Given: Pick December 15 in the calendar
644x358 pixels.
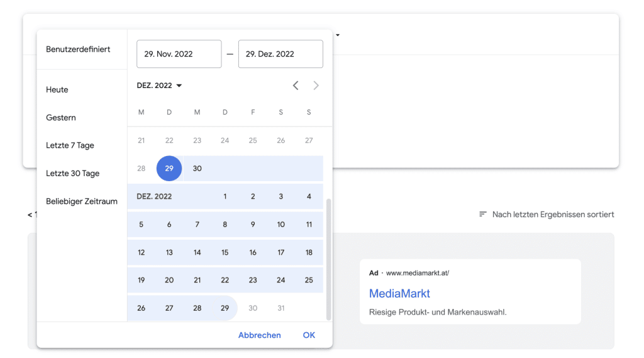Looking at the screenshot, I should (x=225, y=252).
